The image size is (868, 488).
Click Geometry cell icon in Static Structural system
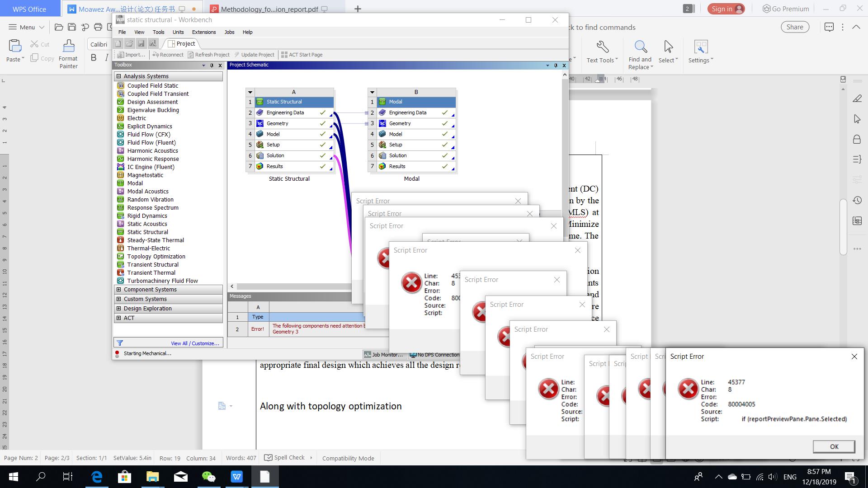(260, 123)
